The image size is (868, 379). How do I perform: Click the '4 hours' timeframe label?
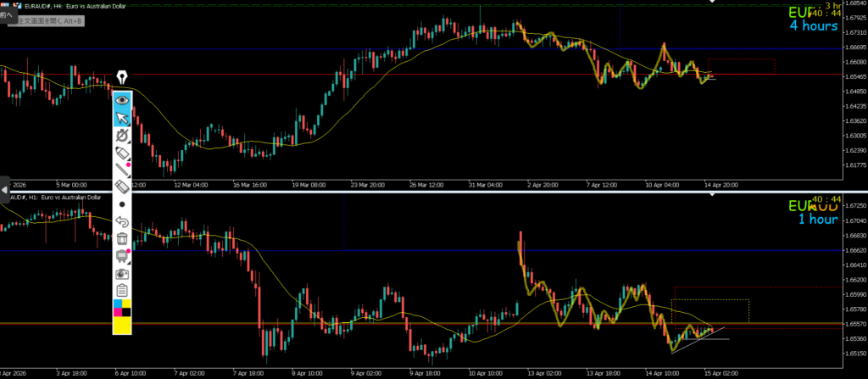click(814, 25)
